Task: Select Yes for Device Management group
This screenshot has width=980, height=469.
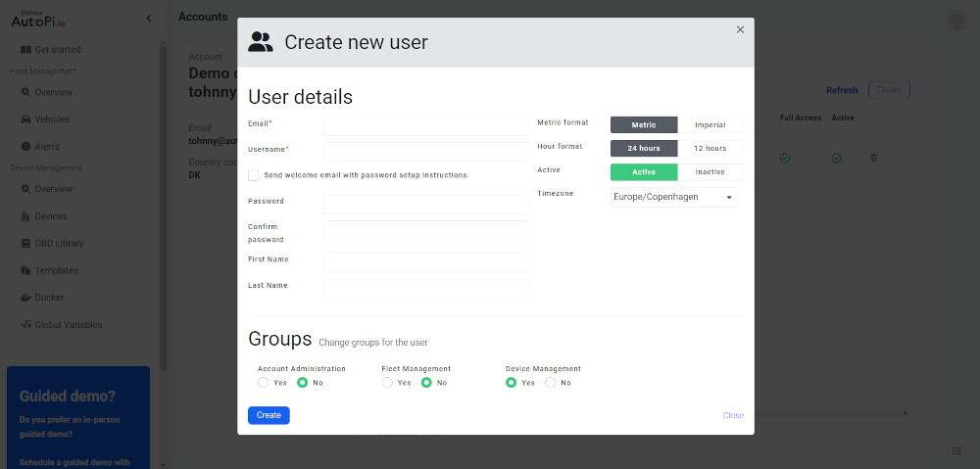Action: (512, 383)
